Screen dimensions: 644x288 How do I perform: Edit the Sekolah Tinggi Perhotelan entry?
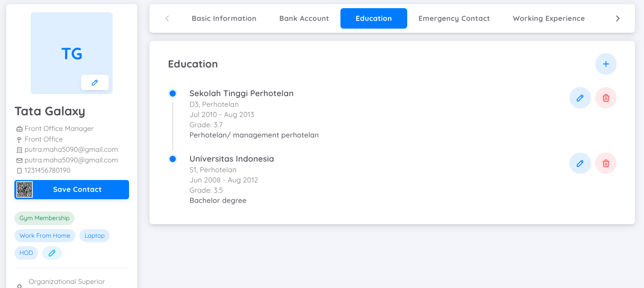[580, 98]
